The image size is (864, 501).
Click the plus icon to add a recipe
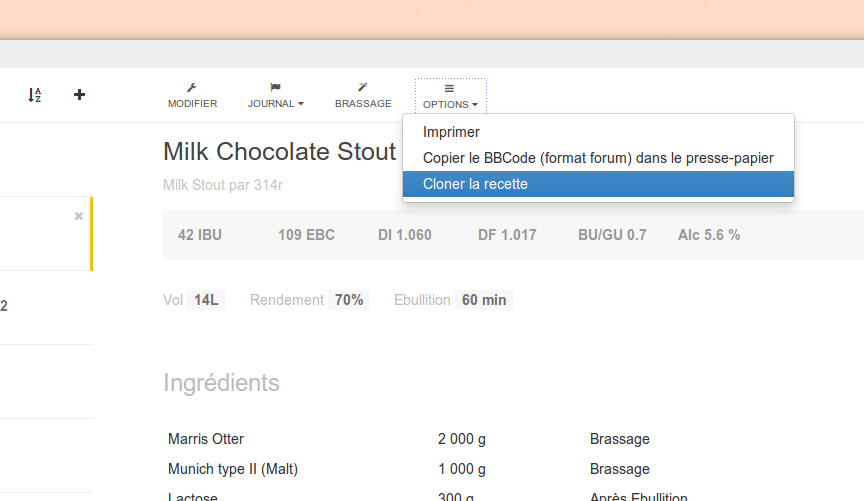pyautogui.click(x=80, y=95)
